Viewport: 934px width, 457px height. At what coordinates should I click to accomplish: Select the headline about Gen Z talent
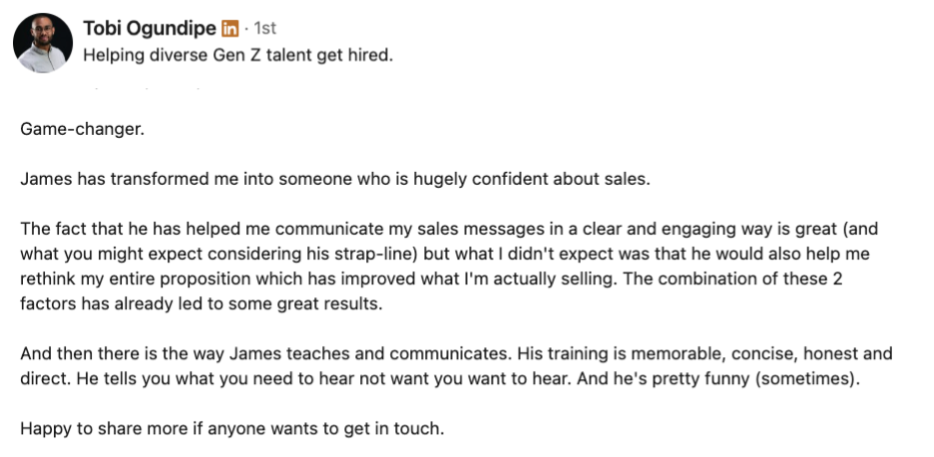point(238,56)
